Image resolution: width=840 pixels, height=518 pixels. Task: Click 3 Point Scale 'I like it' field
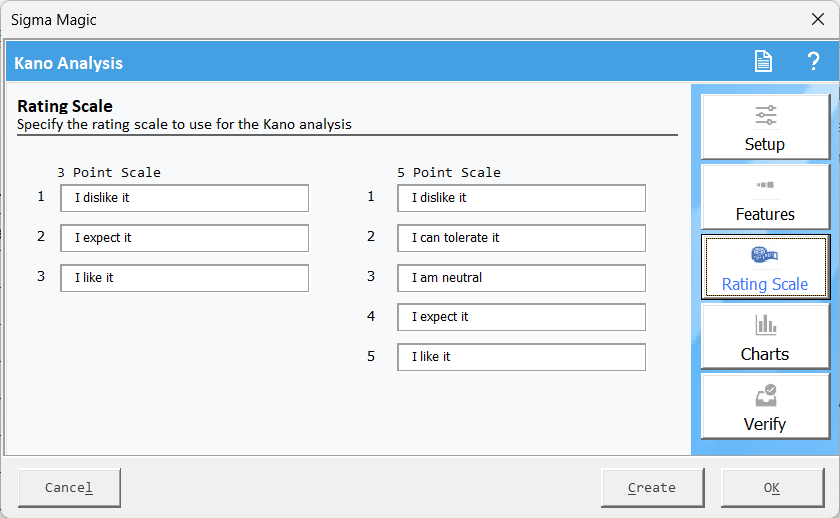click(x=184, y=278)
